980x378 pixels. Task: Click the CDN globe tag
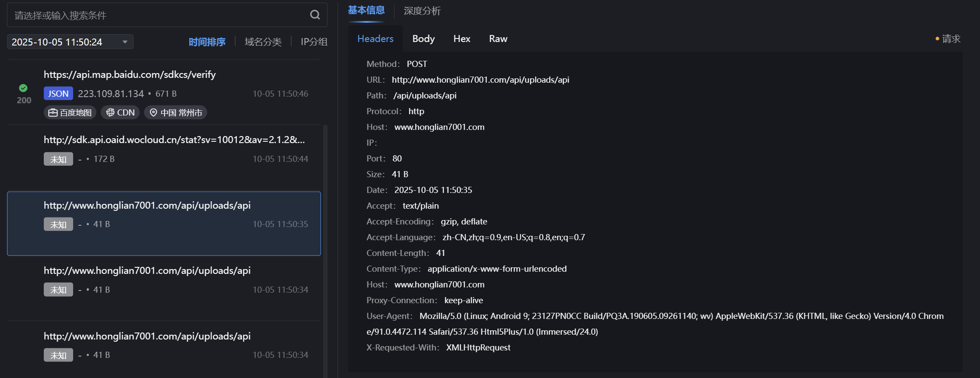coord(120,112)
